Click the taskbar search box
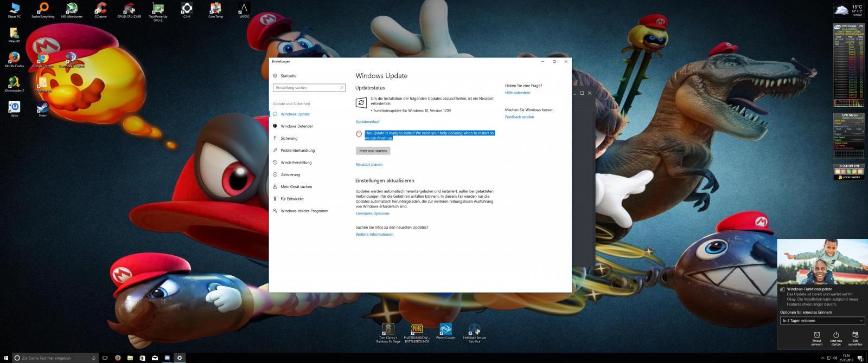Screen dimensions: 868x363 (55, 358)
